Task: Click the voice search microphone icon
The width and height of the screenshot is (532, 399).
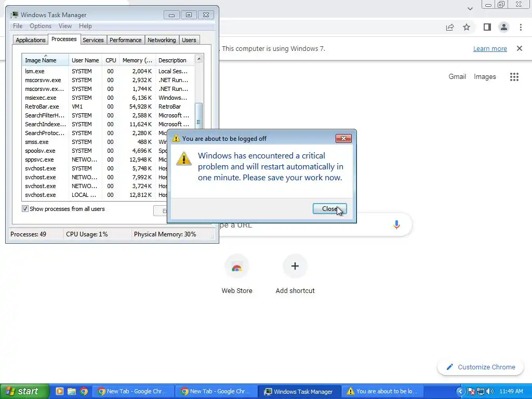Action: [396, 224]
